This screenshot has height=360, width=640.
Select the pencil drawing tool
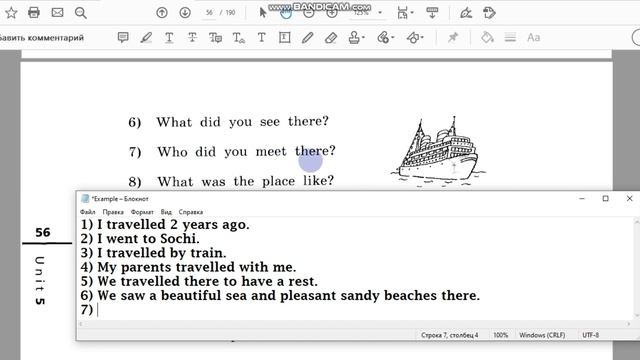tap(307, 38)
